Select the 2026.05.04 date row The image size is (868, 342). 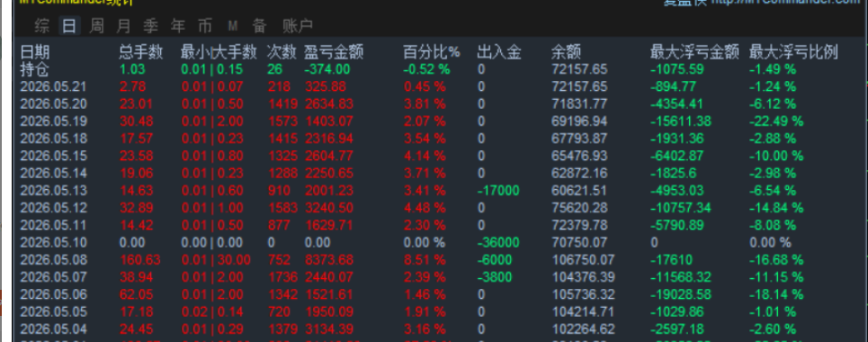pos(54,329)
